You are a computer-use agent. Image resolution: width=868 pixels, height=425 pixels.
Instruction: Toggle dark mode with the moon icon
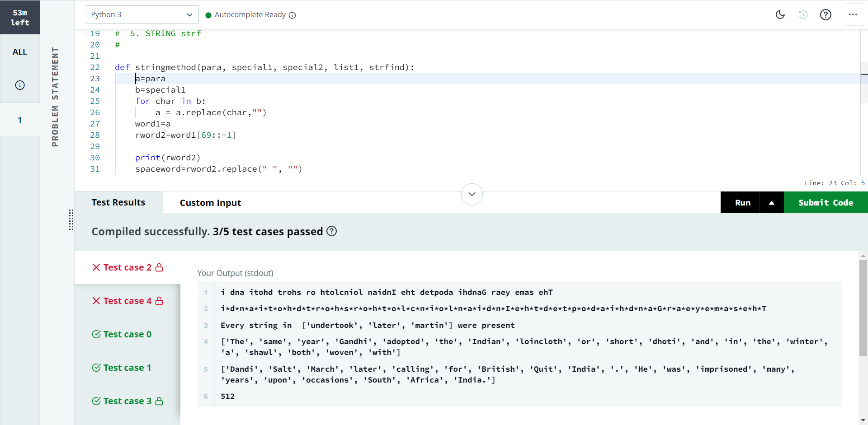pyautogui.click(x=780, y=14)
